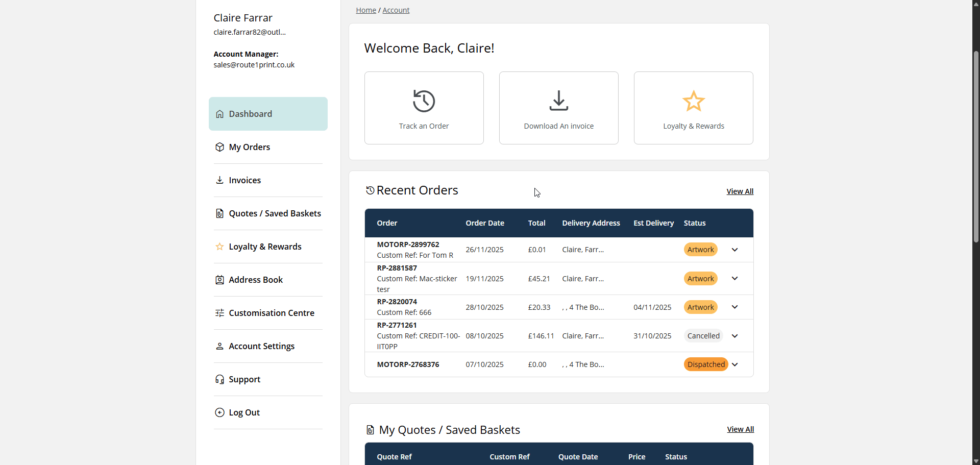Click the headset icon next to Support

pos(219,379)
